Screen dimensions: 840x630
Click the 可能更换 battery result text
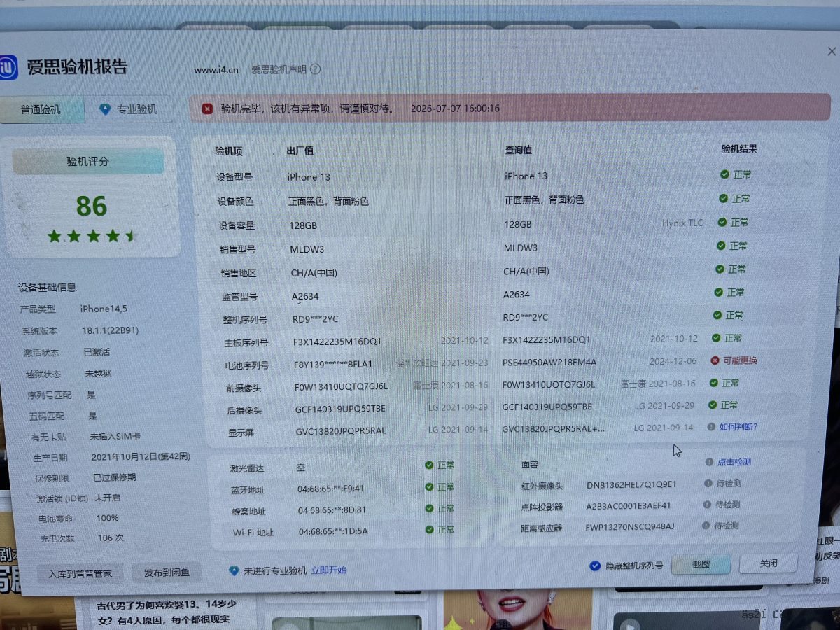[741, 360]
